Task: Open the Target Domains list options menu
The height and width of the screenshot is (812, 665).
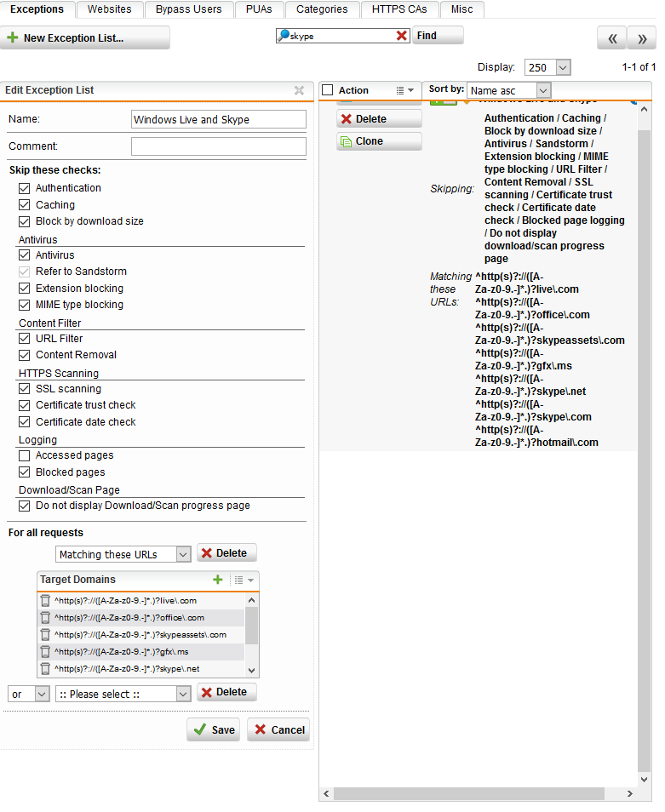Action: click(x=244, y=580)
